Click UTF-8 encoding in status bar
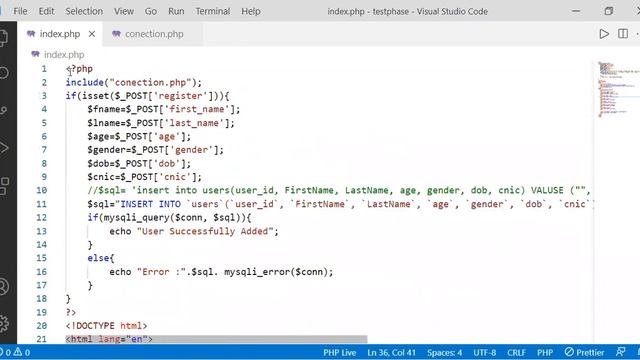The width and height of the screenshot is (640, 360). pos(484,352)
